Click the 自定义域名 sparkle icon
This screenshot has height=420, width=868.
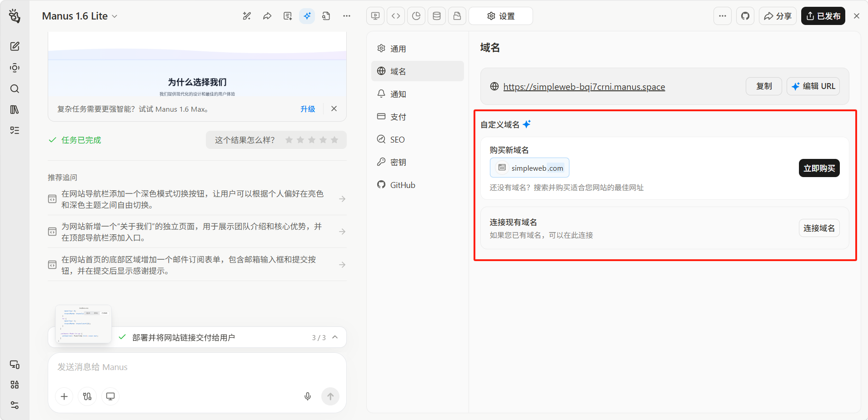pos(527,124)
